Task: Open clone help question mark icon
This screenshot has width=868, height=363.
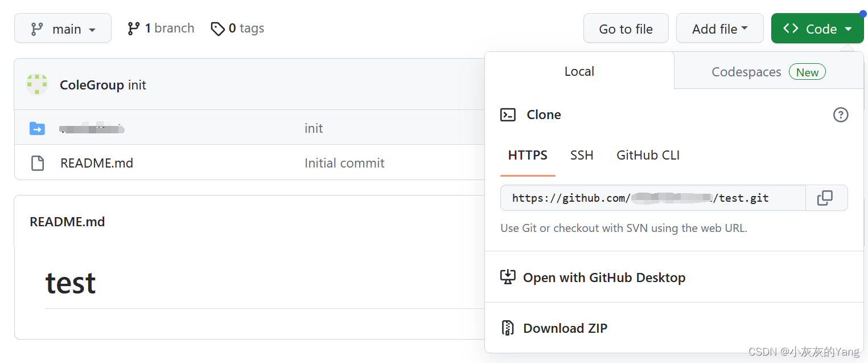Action: [x=840, y=115]
